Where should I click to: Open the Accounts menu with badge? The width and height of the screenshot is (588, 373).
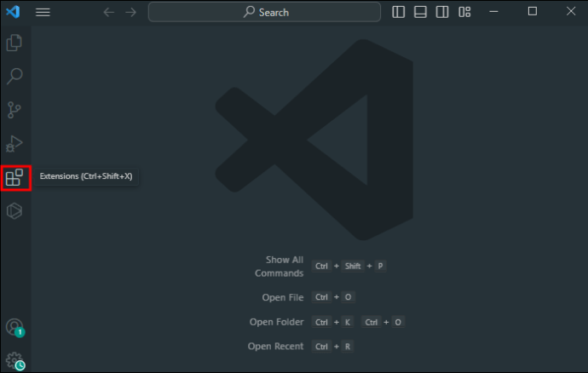(15, 328)
